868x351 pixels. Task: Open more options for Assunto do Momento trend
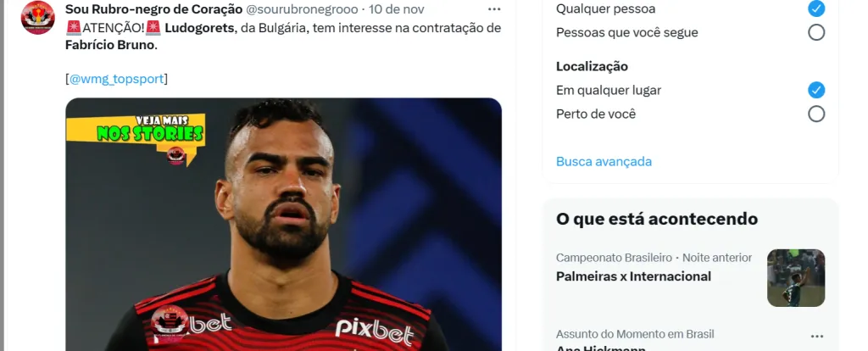point(816,336)
